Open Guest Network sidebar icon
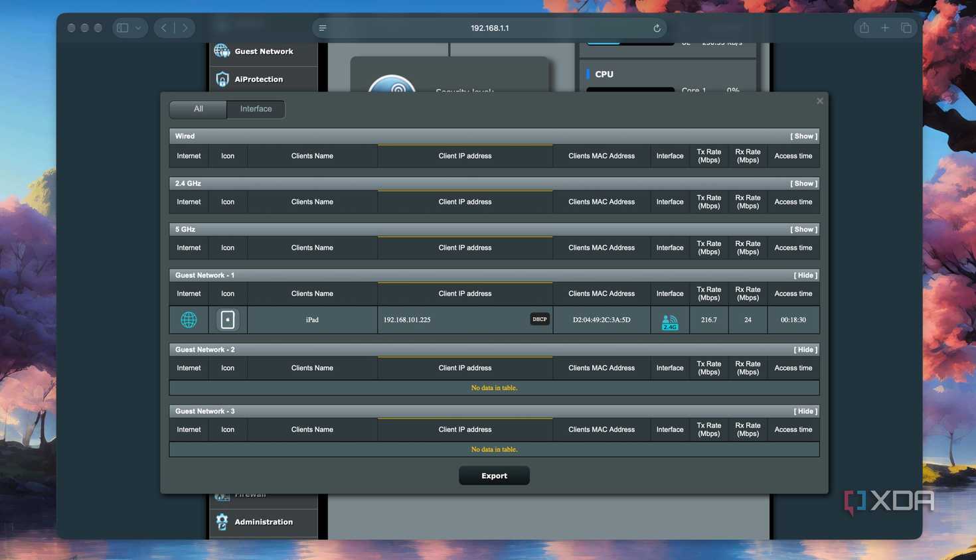976x560 pixels. click(222, 51)
